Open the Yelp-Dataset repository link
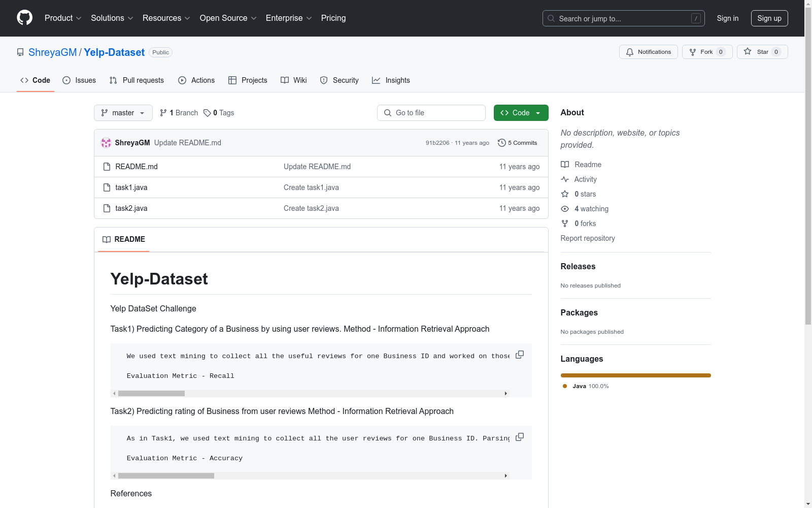Viewport: 812px width, 508px height. [114, 52]
